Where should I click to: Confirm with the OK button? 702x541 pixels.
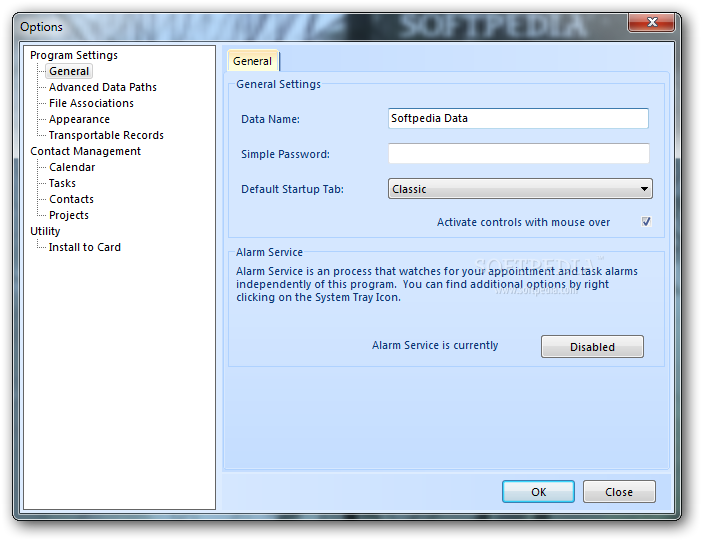click(x=538, y=492)
